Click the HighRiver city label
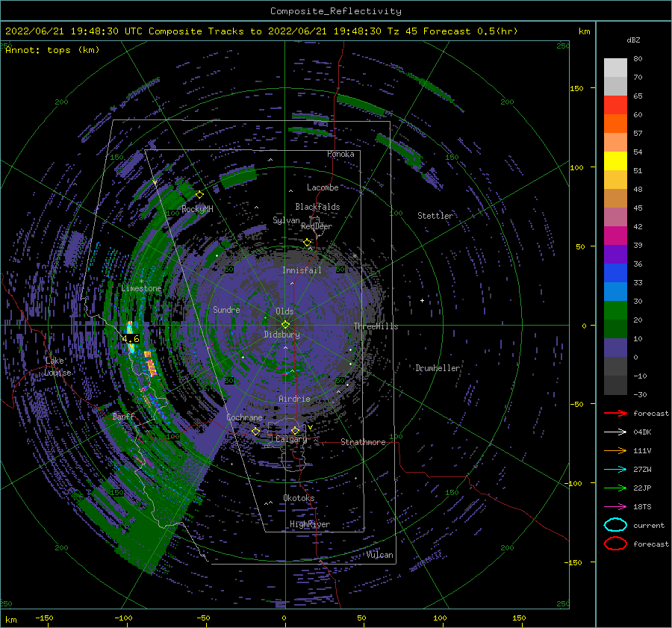This screenshot has height=628, width=672. [310, 524]
